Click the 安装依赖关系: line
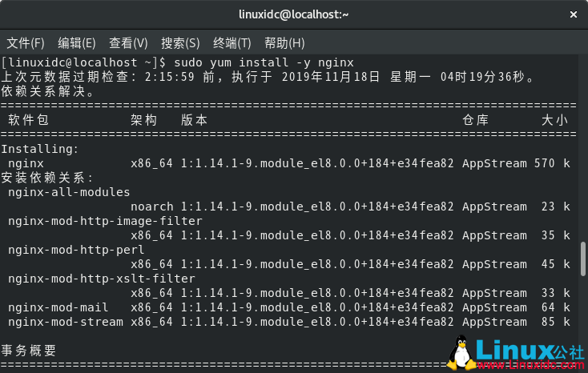The image size is (588, 373). tap(47, 178)
